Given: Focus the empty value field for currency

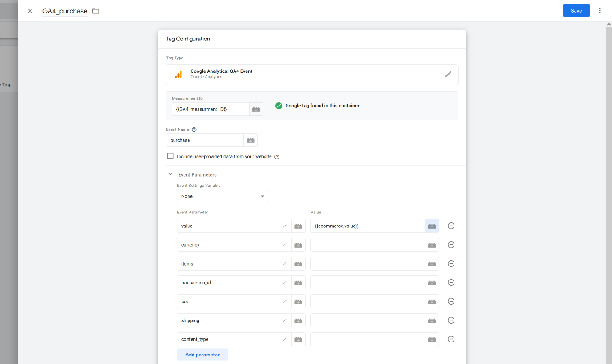Looking at the screenshot, I should pos(368,245).
